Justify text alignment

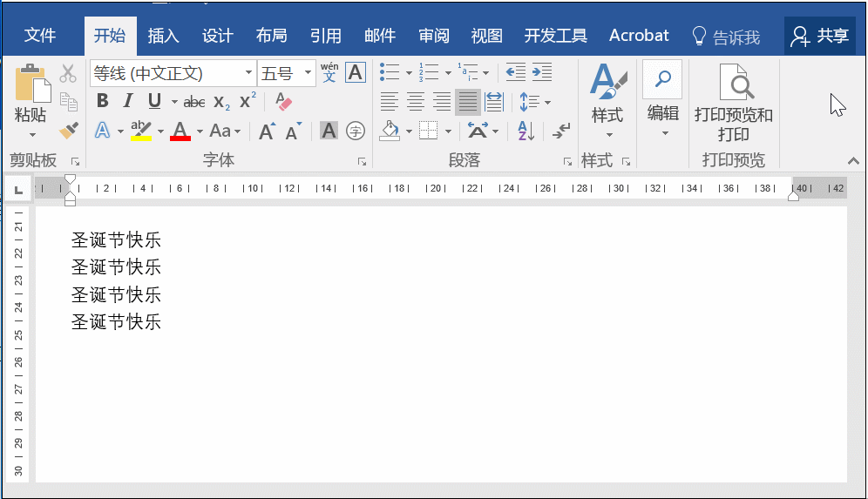tap(468, 102)
